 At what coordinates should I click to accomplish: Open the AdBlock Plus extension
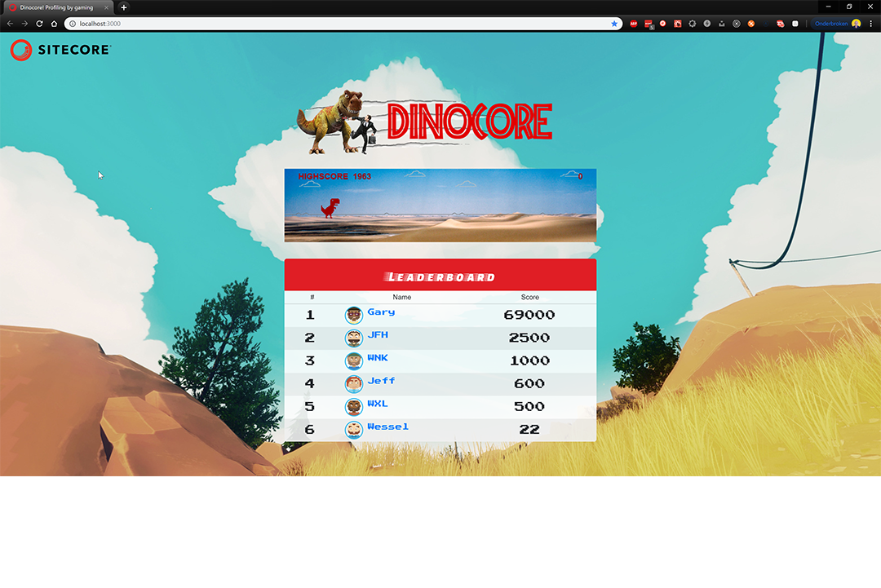633,24
